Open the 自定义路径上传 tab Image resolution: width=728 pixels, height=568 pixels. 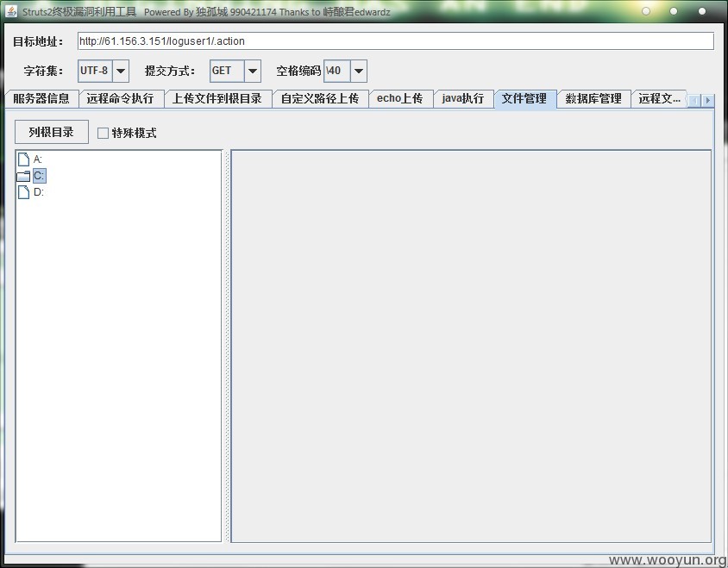pos(320,98)
